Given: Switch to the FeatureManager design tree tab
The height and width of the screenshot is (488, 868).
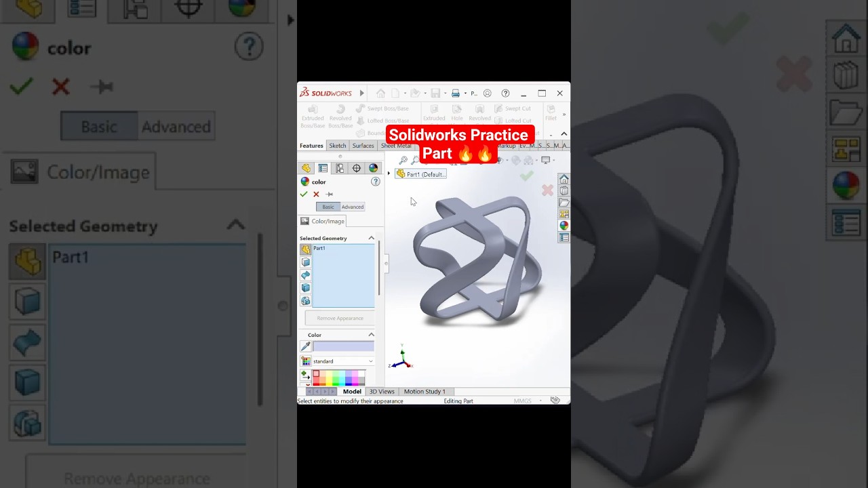Looking at the screenshot, I should click(x=306, y=168).
